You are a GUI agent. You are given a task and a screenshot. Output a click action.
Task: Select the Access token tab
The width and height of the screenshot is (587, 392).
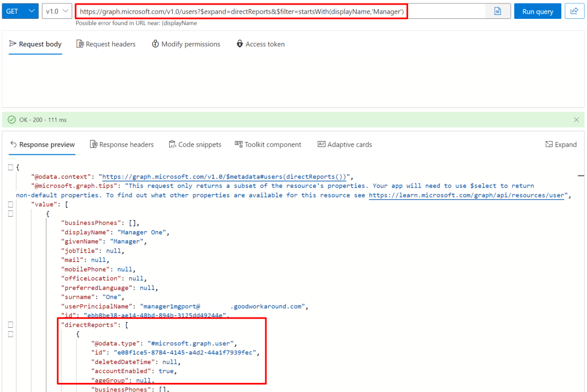point(260,44)
